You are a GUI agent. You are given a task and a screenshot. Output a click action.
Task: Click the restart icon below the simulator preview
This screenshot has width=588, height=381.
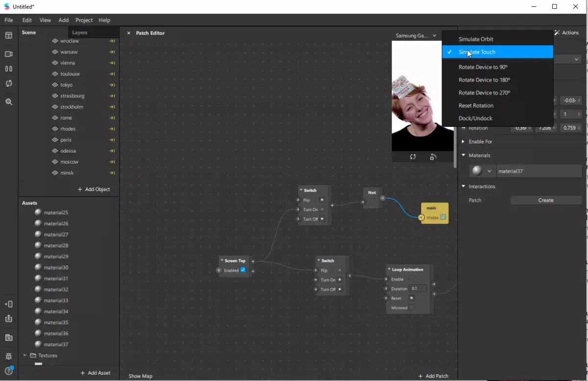[413, 157]
